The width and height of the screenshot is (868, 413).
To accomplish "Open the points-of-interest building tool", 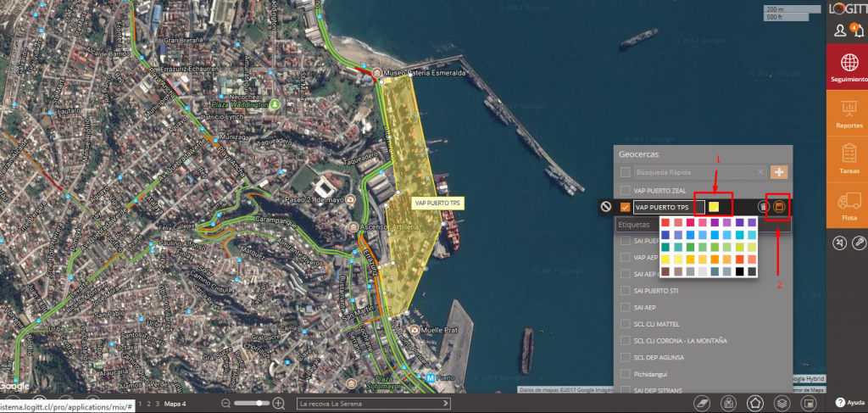I will click(x=728, y=403).
